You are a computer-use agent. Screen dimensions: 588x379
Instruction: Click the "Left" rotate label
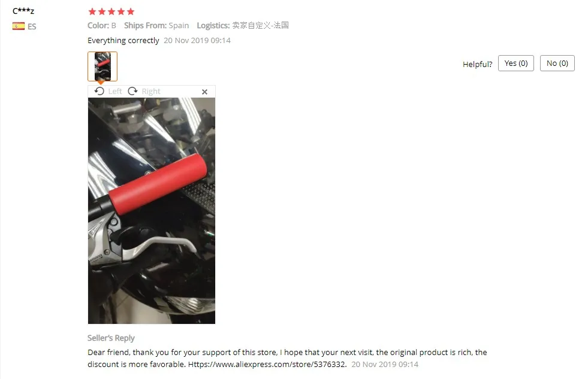(115, 92)
